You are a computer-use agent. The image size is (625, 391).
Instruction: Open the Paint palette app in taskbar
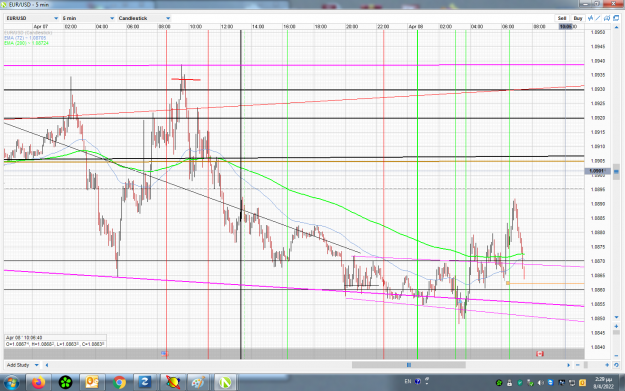point(198,383)
